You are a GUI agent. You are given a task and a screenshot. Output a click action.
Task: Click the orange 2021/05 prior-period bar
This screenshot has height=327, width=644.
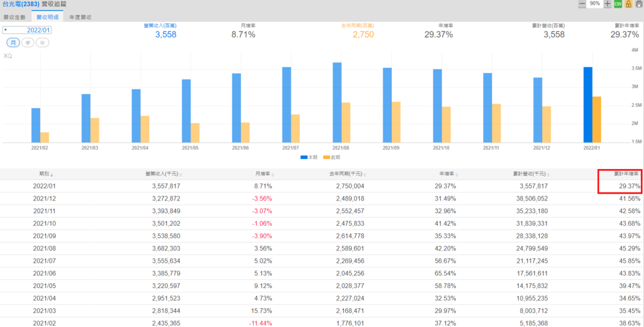click(195, 133)
